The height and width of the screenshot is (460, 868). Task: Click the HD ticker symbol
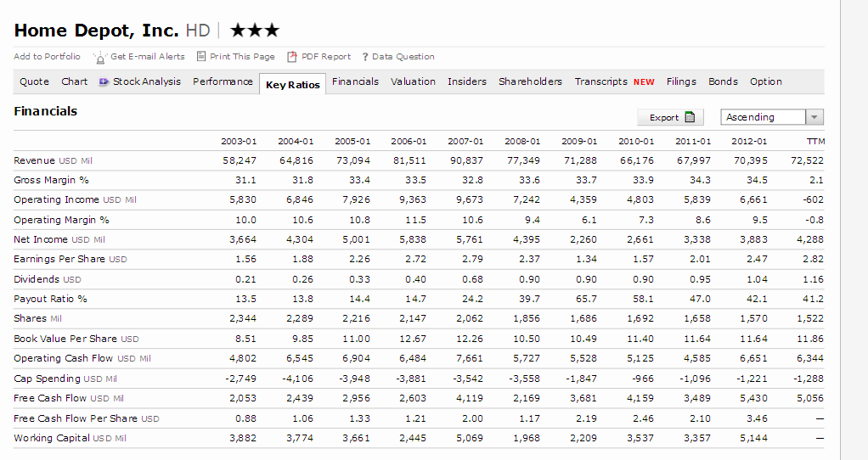pos(198,31)
